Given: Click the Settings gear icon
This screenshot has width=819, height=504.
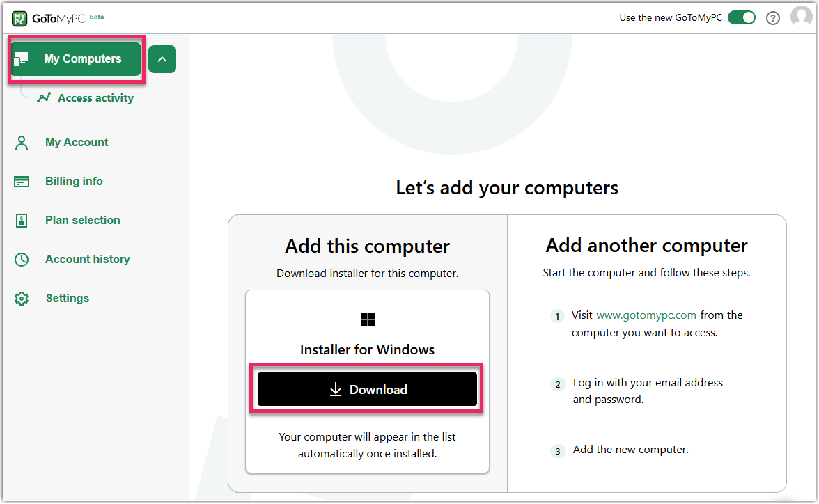Looking at the screenshot, I should coord(22,299).
